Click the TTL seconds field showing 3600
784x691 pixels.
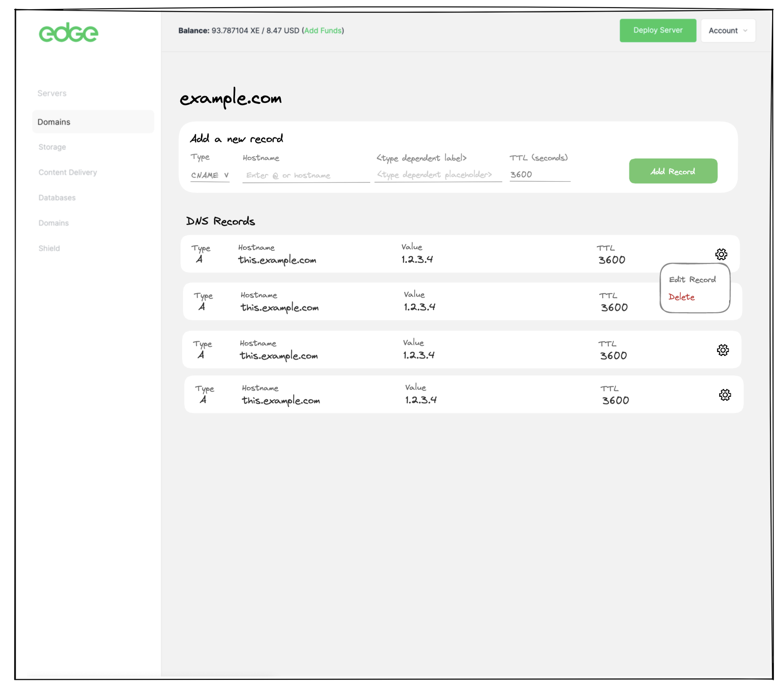539,175
